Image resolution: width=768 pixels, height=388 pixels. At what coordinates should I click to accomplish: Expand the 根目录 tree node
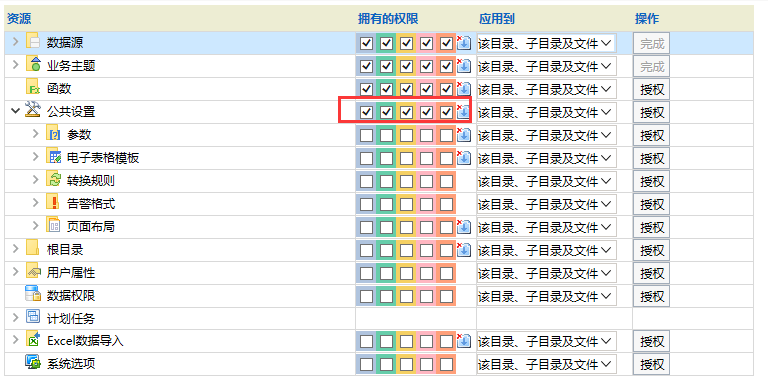click(x=16, y=249)
